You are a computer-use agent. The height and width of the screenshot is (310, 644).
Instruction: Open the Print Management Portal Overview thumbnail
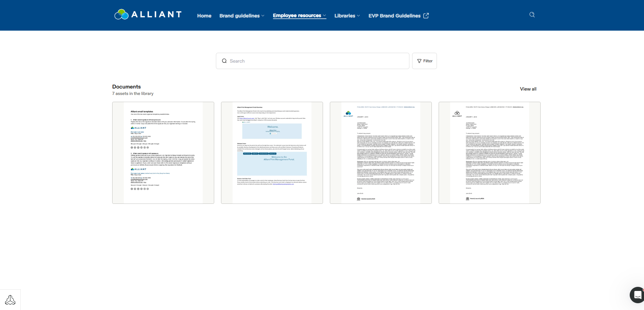pos(272,153)
